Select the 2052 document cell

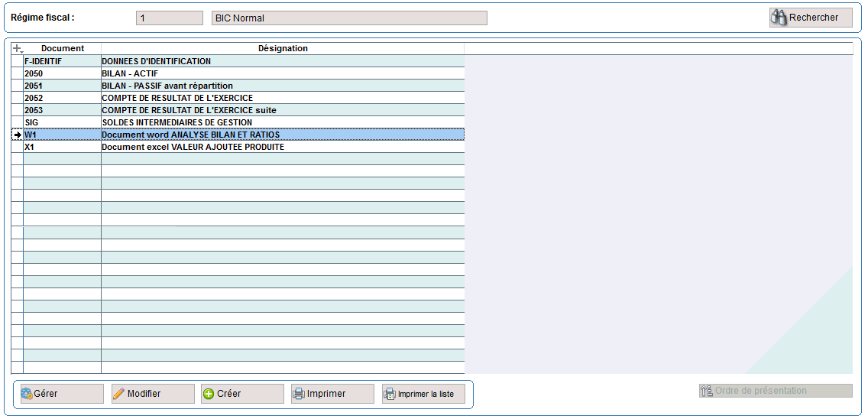pyautogui.click(x=62, y=98)
